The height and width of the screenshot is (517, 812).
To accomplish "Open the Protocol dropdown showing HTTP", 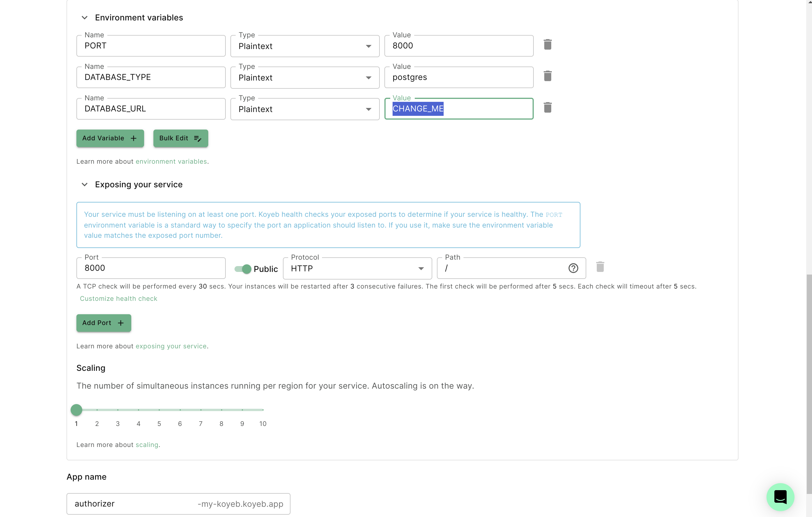I will click(x=420, y=268).
